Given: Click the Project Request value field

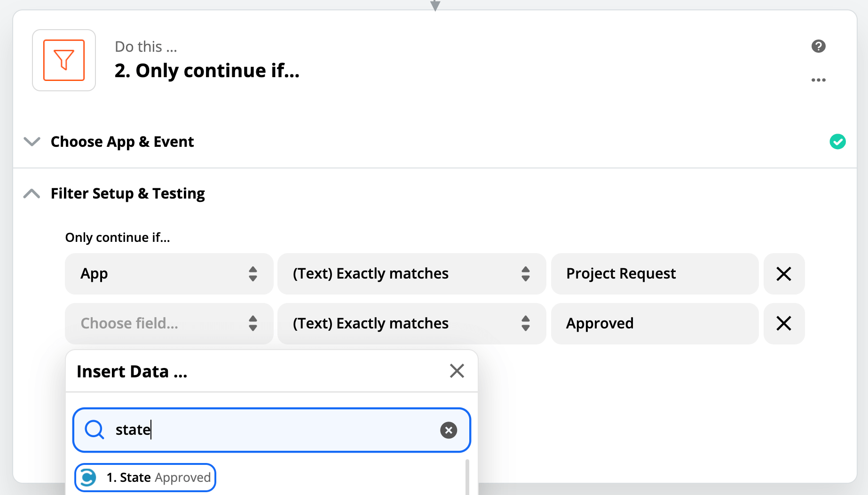Looking at the screenshot, I should pyautogui.click(x=655, y=274).
